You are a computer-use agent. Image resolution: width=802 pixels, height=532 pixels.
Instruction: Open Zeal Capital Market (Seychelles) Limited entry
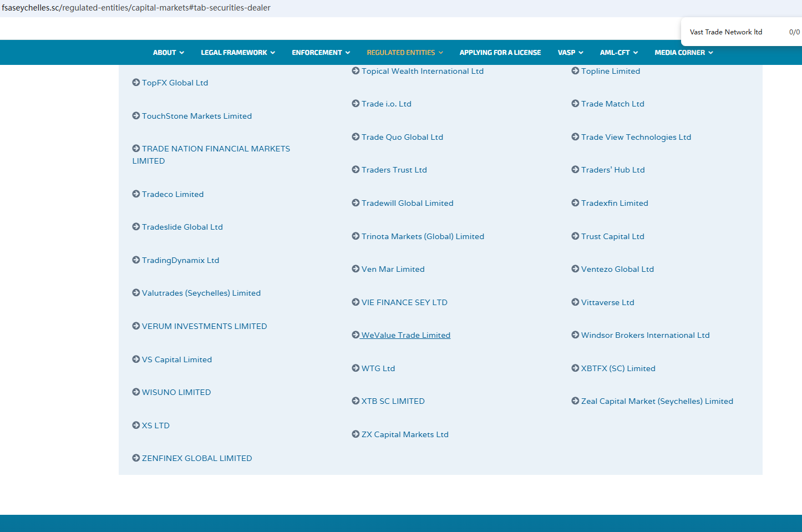pos(657,401)
